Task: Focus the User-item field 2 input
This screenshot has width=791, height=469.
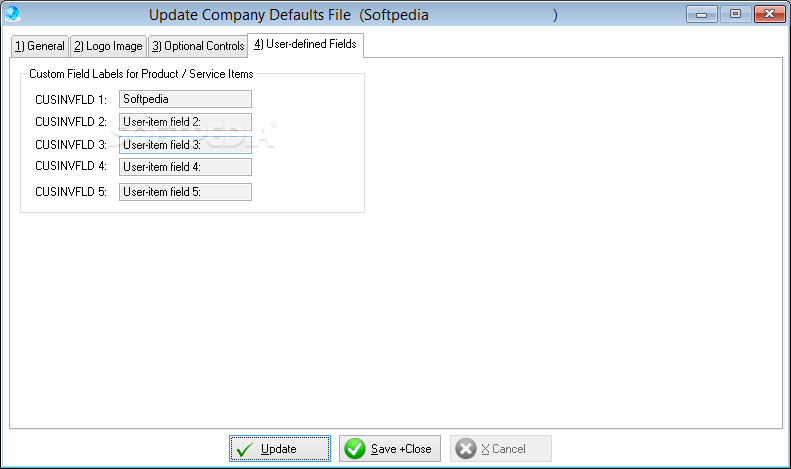Action: tap(185, 122)
